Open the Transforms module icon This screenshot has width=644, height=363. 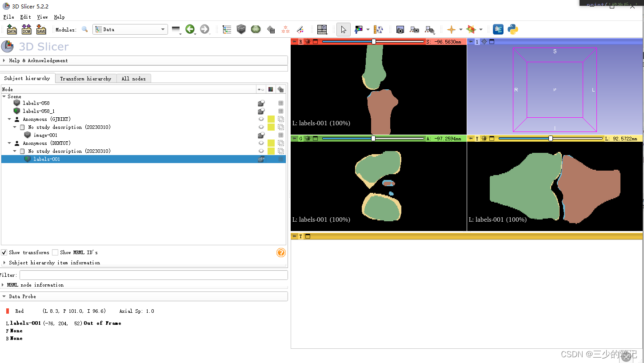271,30
